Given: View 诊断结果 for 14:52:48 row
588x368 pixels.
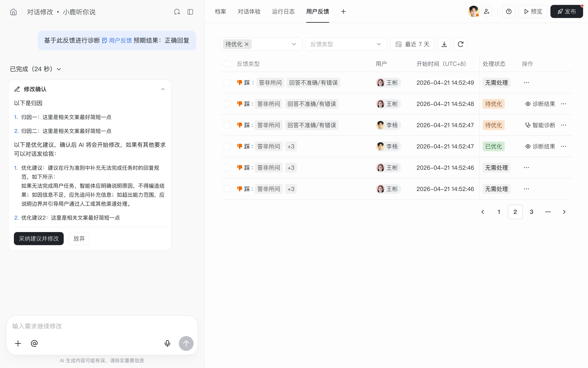Looking at the screenshot, I should [540, 104].
